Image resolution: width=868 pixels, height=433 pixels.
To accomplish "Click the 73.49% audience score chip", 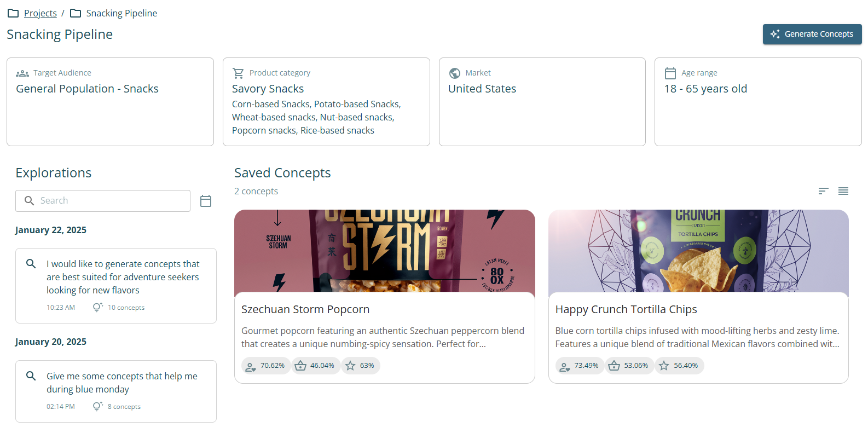I will 580,366.
